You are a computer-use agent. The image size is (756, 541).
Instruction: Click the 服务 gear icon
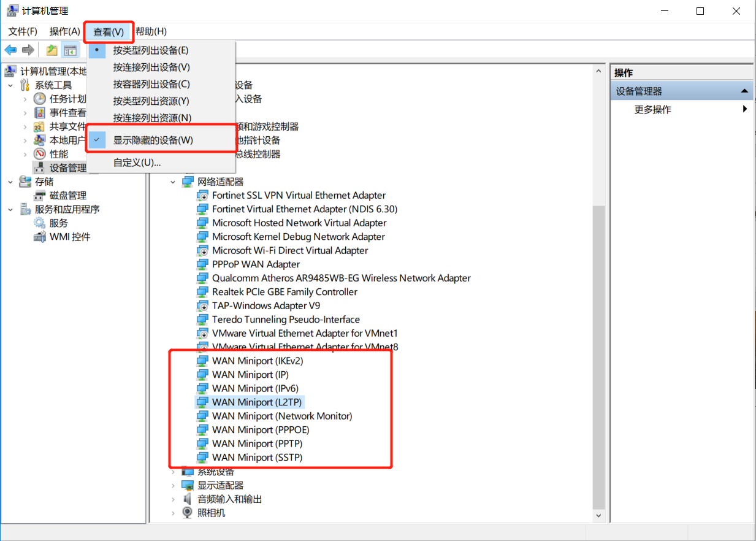(x=39, y=223)
